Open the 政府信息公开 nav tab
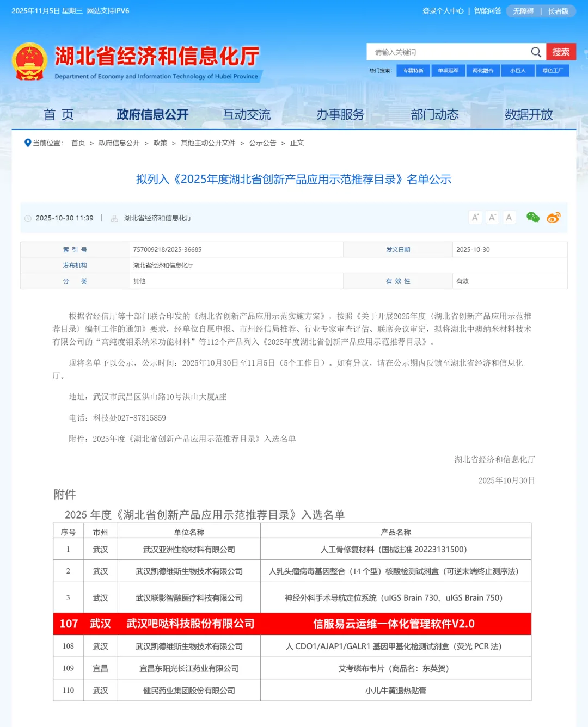588x727 pixels. click(152, 115)
